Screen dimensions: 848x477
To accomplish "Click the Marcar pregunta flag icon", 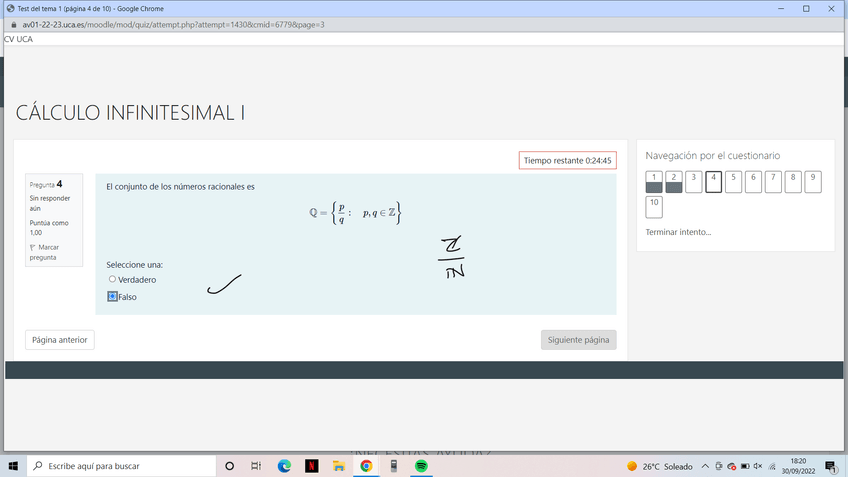I will 32,247.
